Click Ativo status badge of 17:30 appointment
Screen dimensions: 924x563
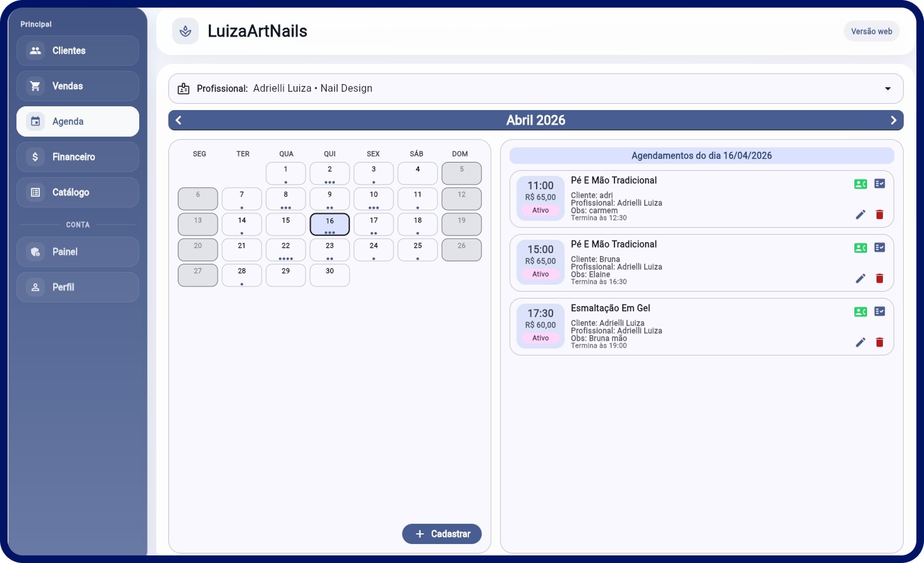click(540, 338)
